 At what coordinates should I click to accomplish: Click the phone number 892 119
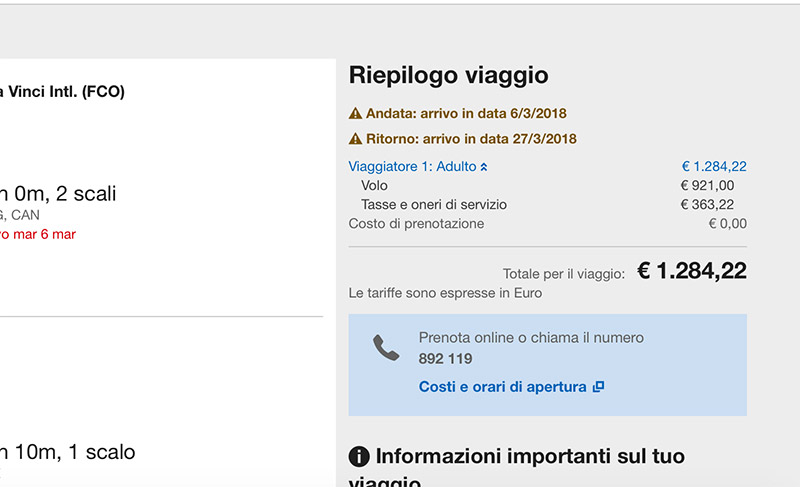pos(445,359)
